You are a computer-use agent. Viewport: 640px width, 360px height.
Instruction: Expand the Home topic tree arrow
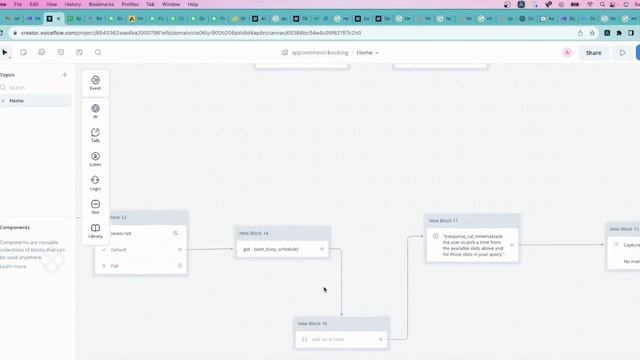[x=3, y=101]
